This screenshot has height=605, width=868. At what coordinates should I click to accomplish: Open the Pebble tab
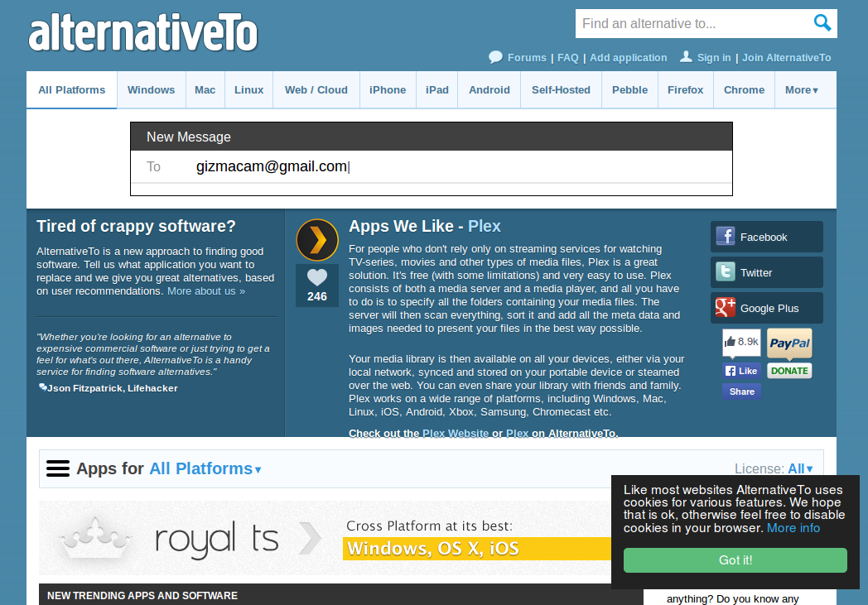629,90
